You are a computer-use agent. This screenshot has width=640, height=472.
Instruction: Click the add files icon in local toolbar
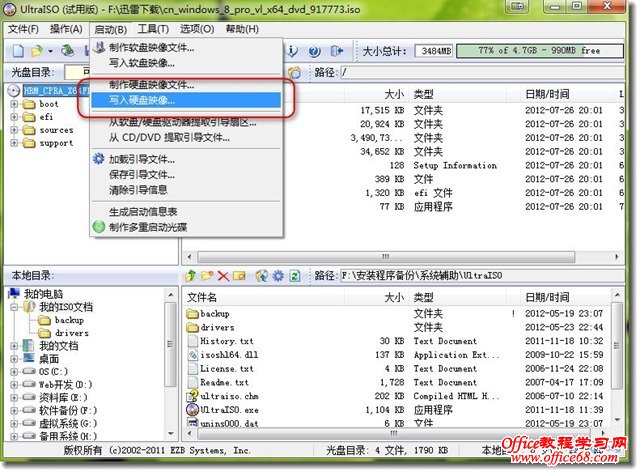[262, 276]
